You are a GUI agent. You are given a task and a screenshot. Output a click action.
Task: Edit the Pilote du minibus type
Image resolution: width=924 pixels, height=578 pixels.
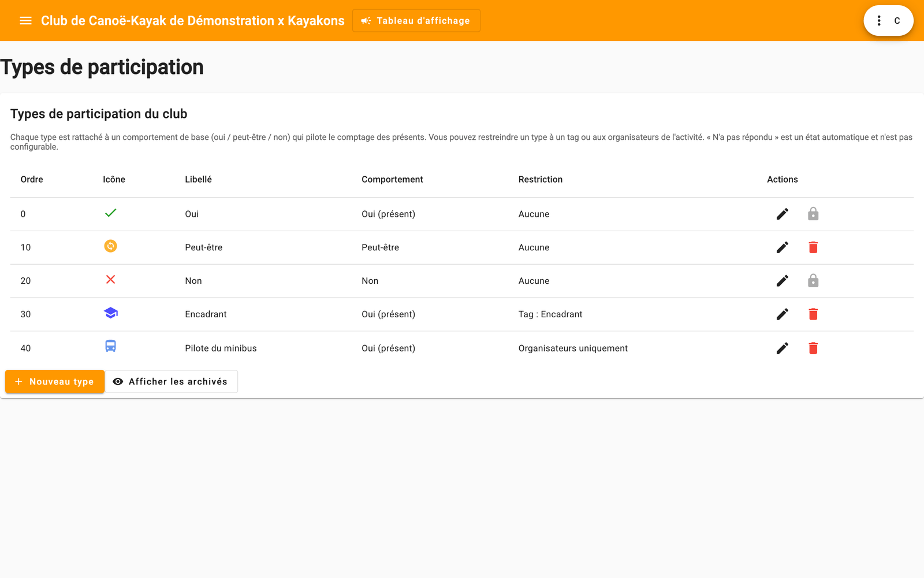click(783, 348)
